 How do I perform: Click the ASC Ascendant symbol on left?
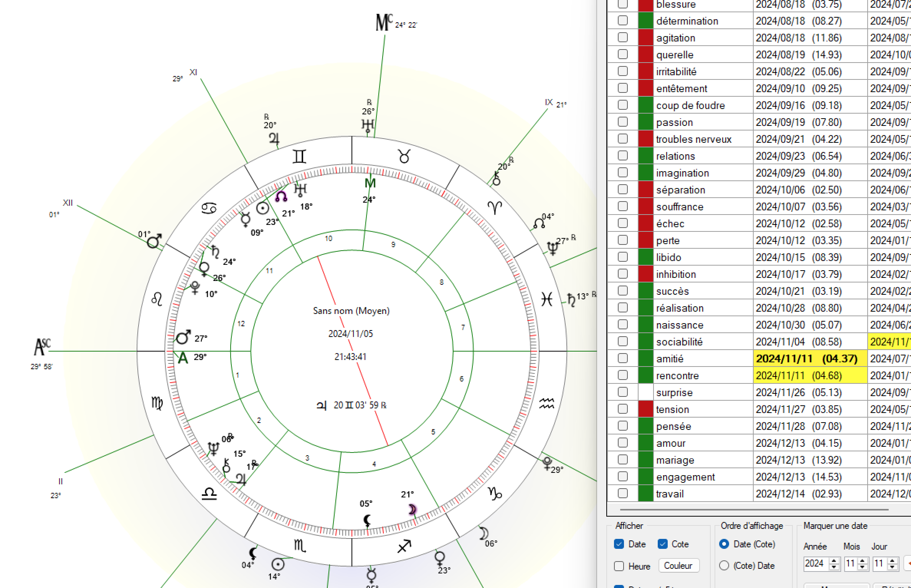point(42,347)
